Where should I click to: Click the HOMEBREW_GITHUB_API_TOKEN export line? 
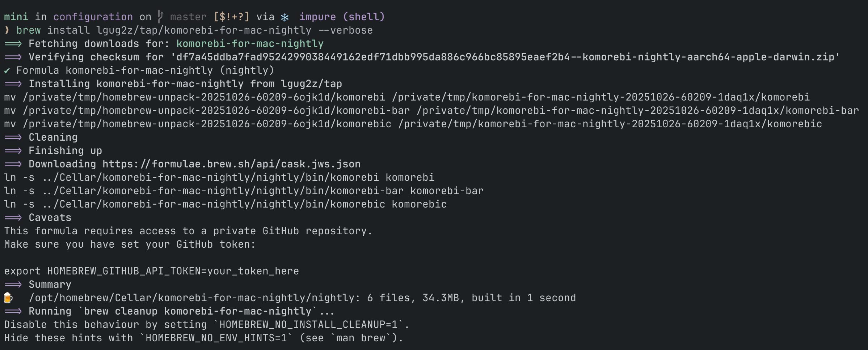tap(151, 271)
